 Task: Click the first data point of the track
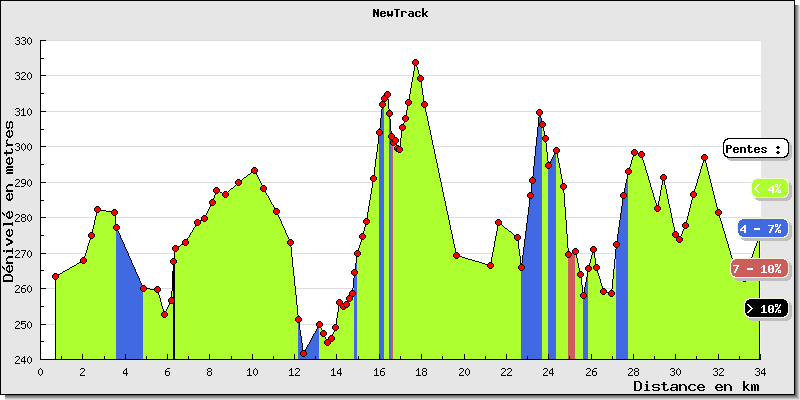pos(55,277)
